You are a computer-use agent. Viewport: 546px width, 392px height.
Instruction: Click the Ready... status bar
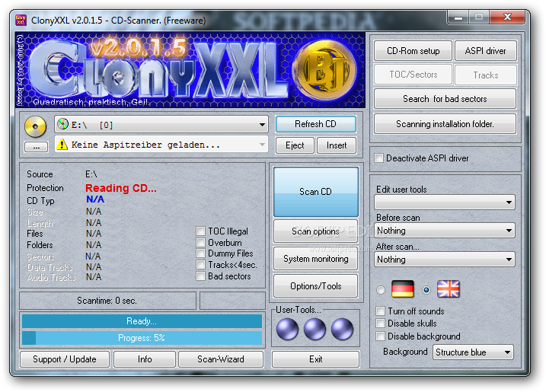point(142,321)
